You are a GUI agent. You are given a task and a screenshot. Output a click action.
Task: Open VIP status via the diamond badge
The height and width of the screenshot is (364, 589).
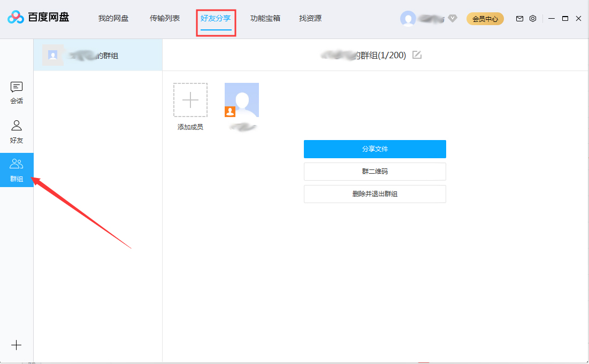[x=453, y=18]
